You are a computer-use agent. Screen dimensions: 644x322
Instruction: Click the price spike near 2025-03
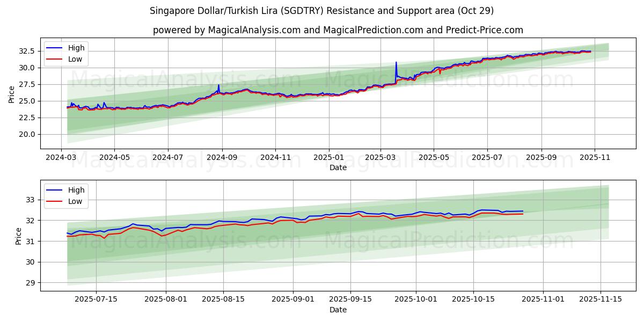(396, 64)
